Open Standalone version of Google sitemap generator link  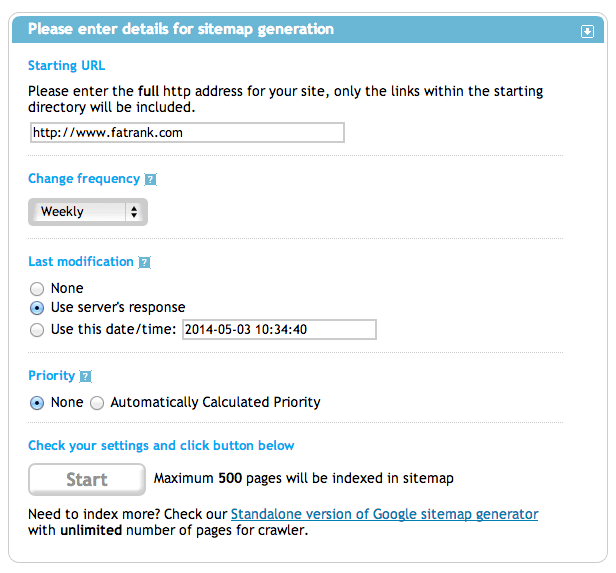pyautogui.click(x=384, y=514)
